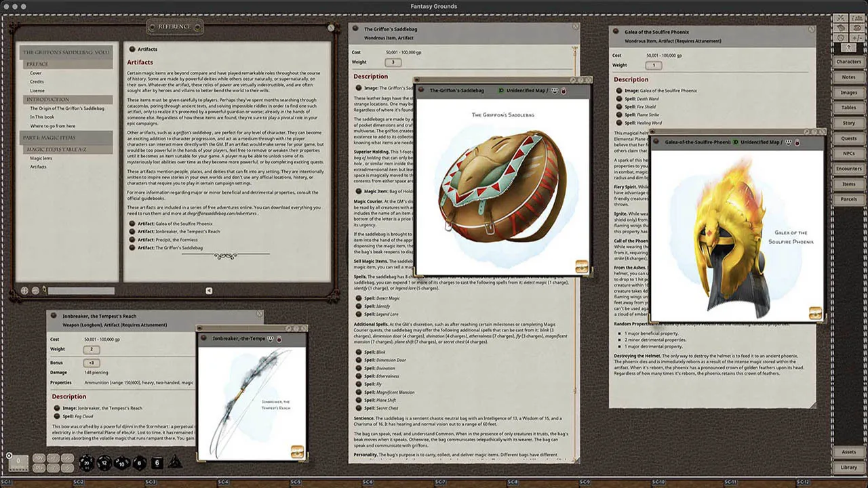Roll the d12 die
868x488 pixels.
[x=104, y=462]
